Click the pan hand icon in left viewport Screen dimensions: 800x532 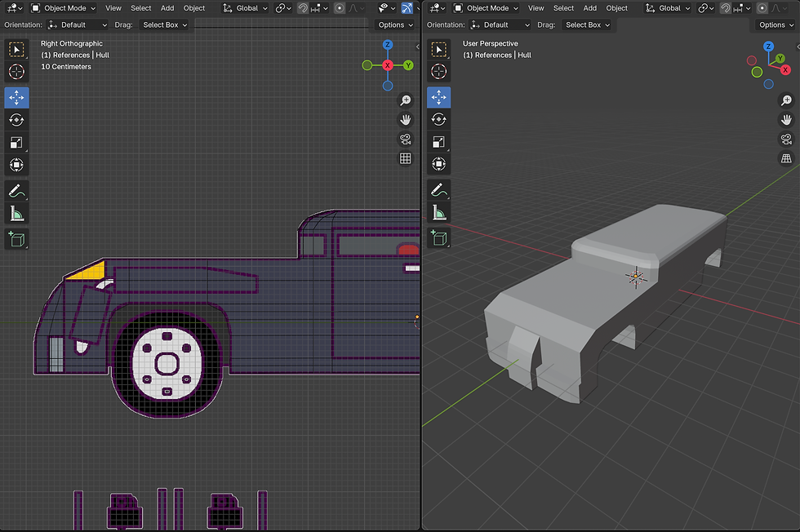coord(405,120)
